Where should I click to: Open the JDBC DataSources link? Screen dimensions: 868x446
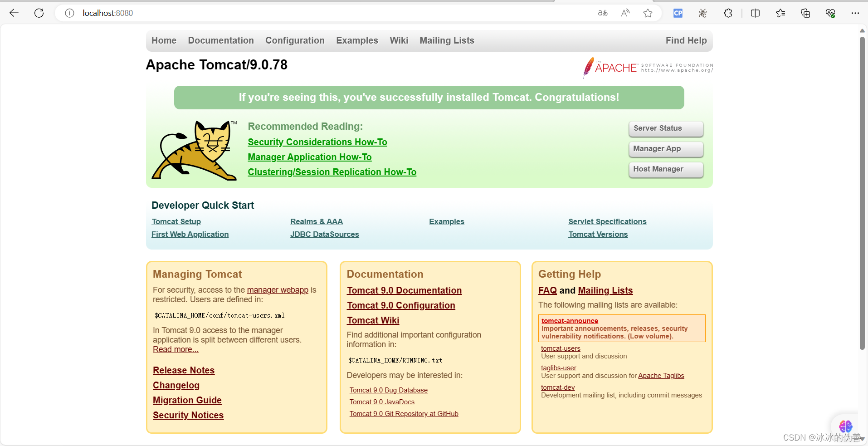click(325, 234)
